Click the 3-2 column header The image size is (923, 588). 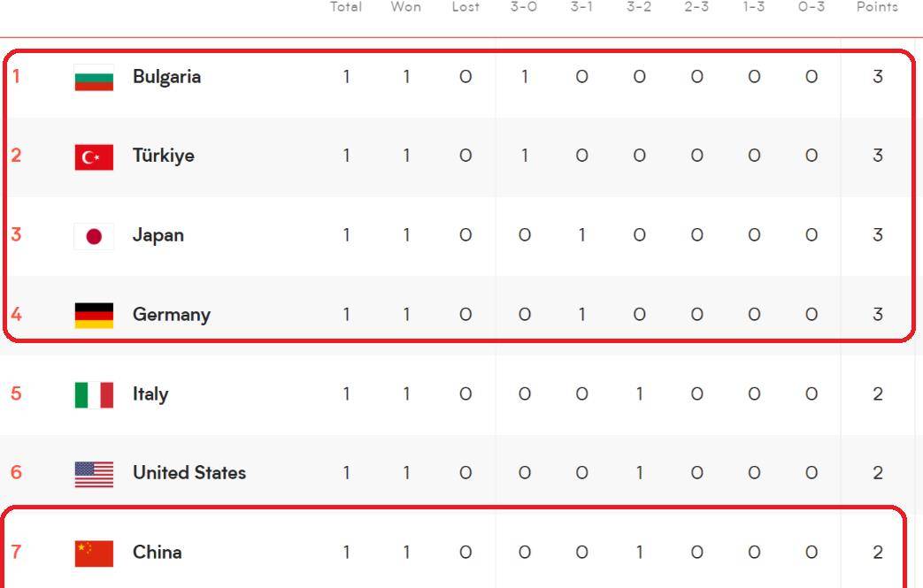click(x=639, y=6)
